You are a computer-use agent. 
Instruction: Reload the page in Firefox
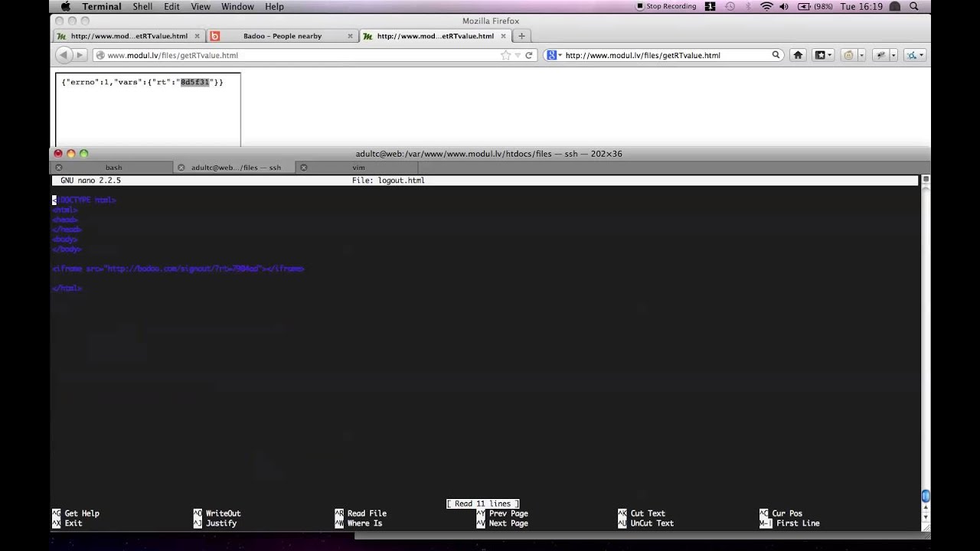click(x=528, y=55)
